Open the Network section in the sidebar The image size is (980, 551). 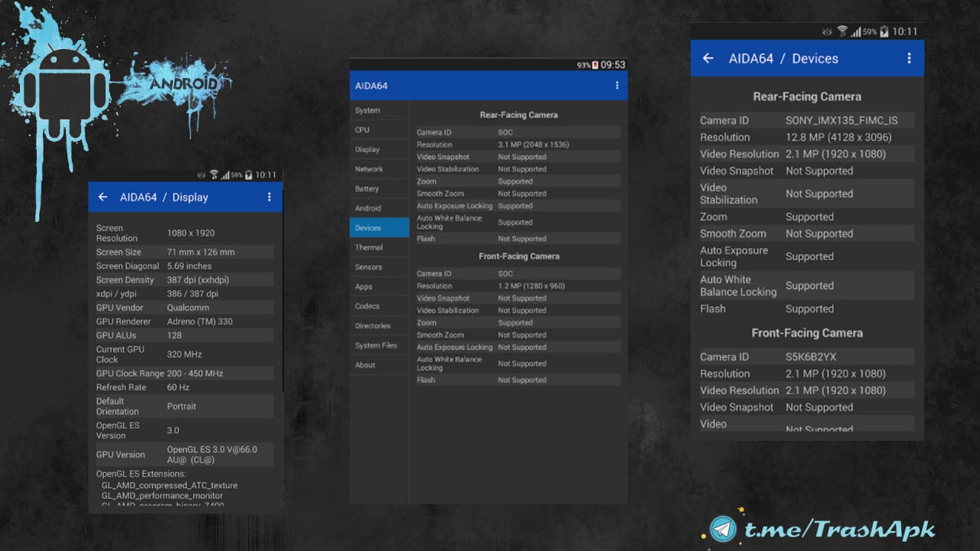[x=379, y=169]
